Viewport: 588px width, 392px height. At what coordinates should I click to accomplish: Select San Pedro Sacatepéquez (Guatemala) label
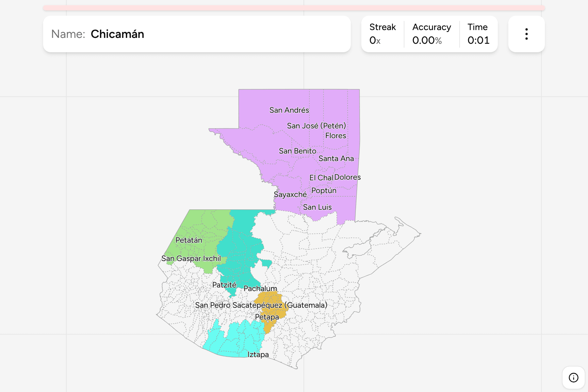(x=261, y=305)
